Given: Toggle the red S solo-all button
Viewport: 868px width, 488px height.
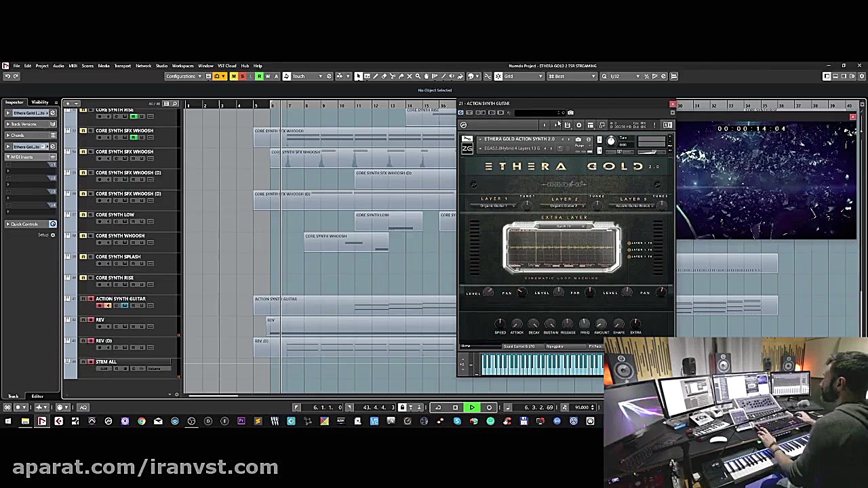Looking at the screenshot, I should pyautogui.click(x=242, y=76).
